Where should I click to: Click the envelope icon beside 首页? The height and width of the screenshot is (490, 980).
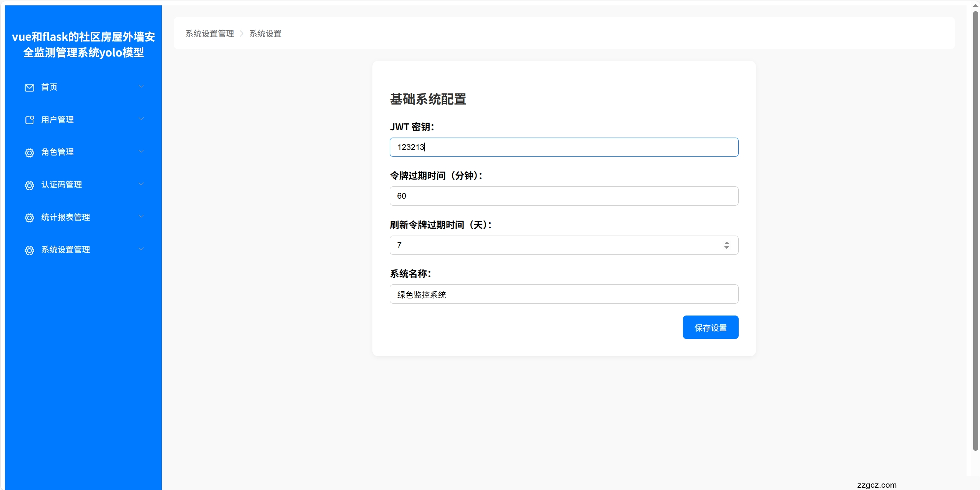29,88
